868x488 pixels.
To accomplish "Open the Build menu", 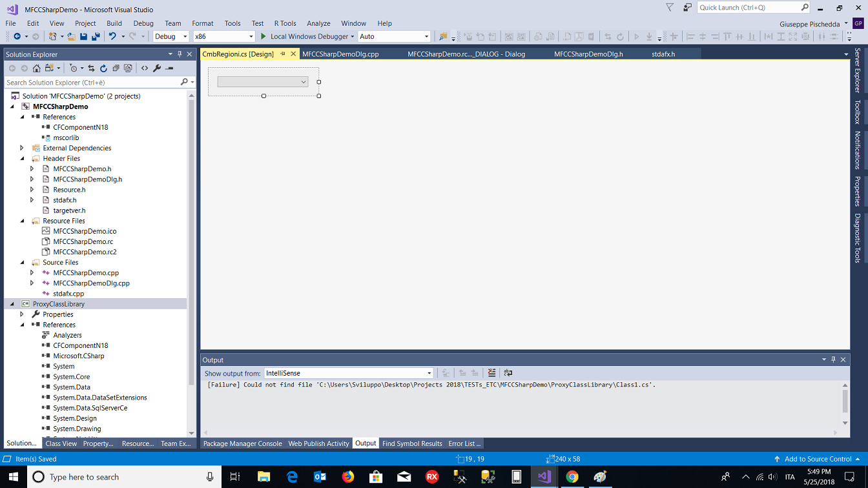I will pyautogui.click(x=114, y=23).
